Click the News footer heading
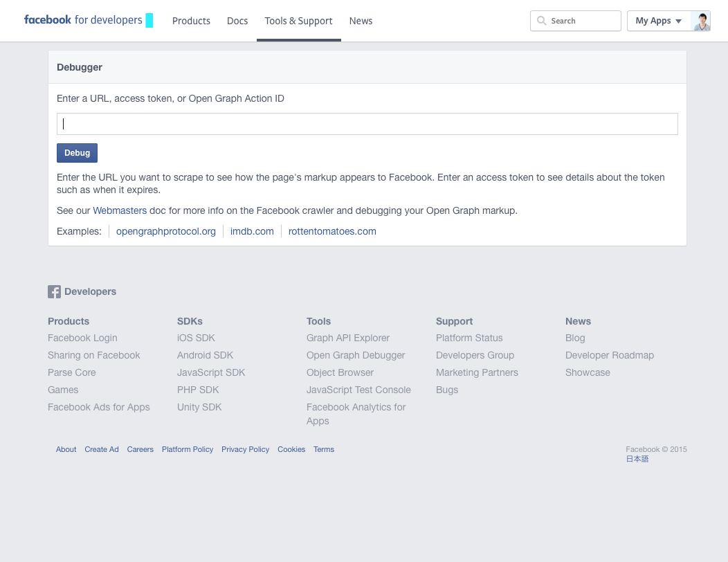728x562 pixels. tap(578, 321)
